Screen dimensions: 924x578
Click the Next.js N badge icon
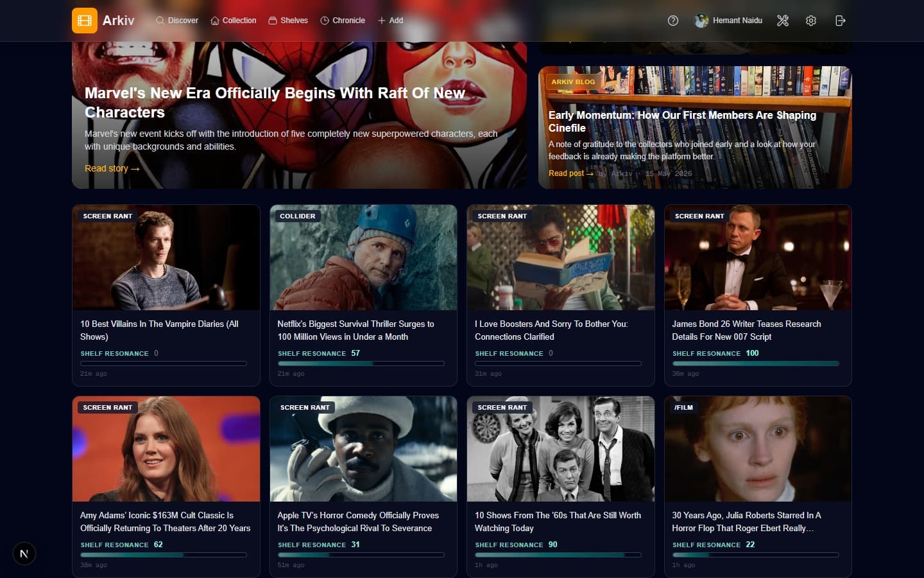pos(24,554)
